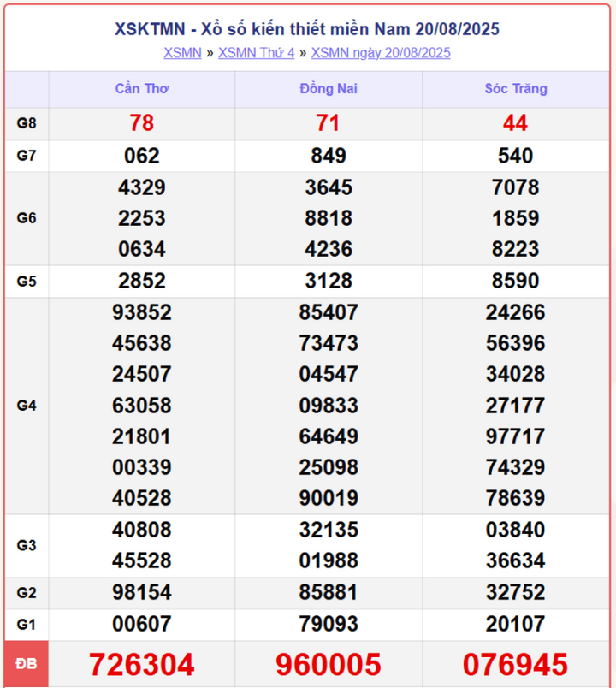Click the G2 number 32752

pos(516,592)
